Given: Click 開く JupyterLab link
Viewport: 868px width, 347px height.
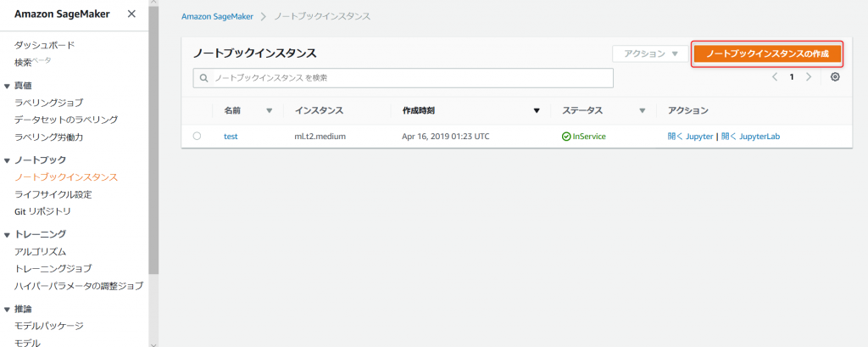Looking at the screenshot, I should coord(750,137).
